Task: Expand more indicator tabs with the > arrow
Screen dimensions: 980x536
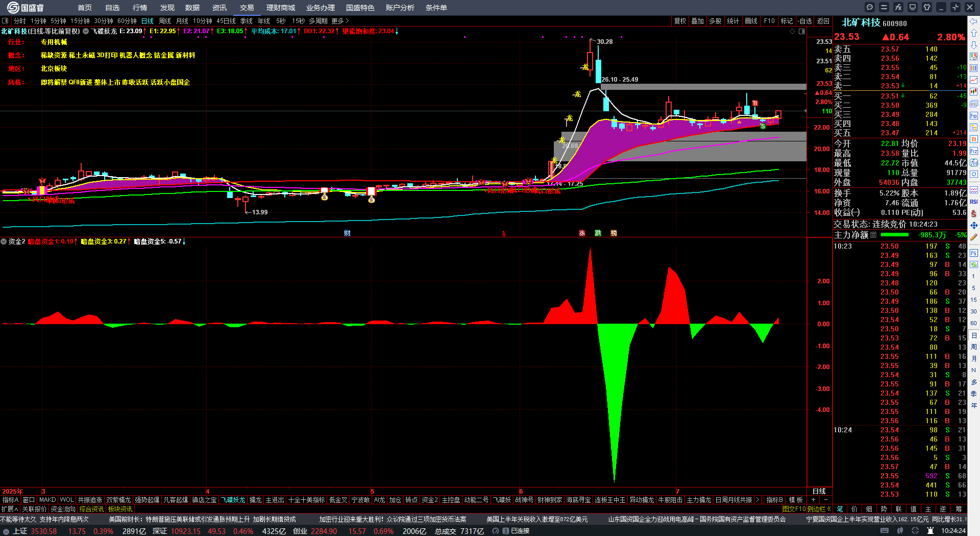Action: [757, 500]
